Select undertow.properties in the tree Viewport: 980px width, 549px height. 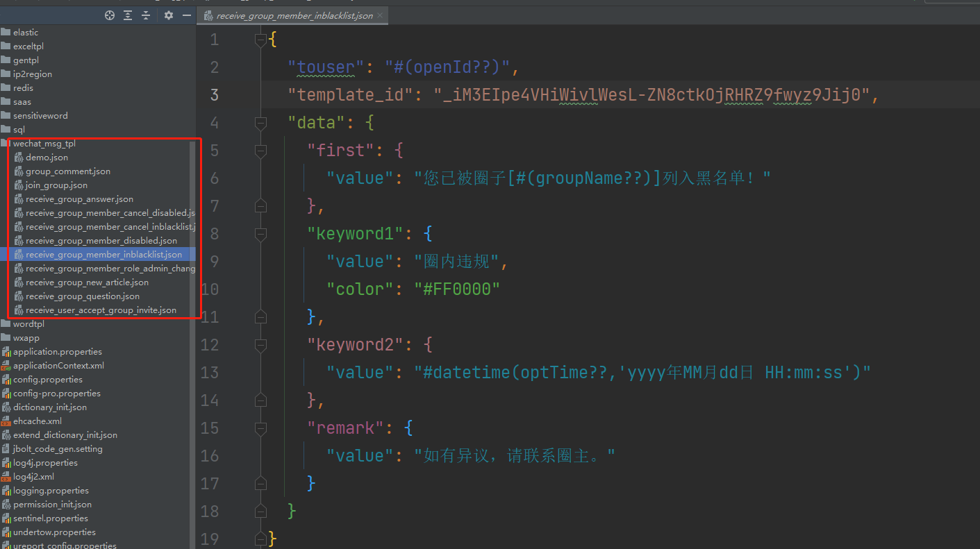click(x=54, y=532)
